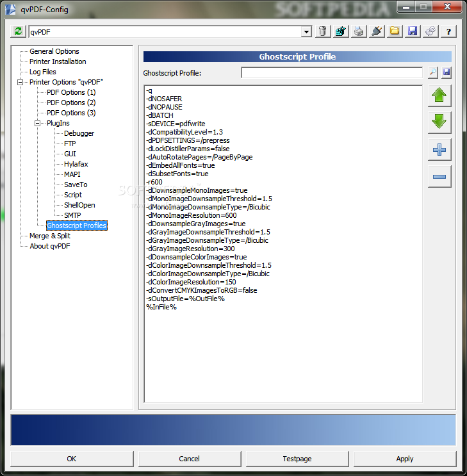Viewport: 467px width, 476px height.
Task: Open the GUI plugin
Action: 70,154
